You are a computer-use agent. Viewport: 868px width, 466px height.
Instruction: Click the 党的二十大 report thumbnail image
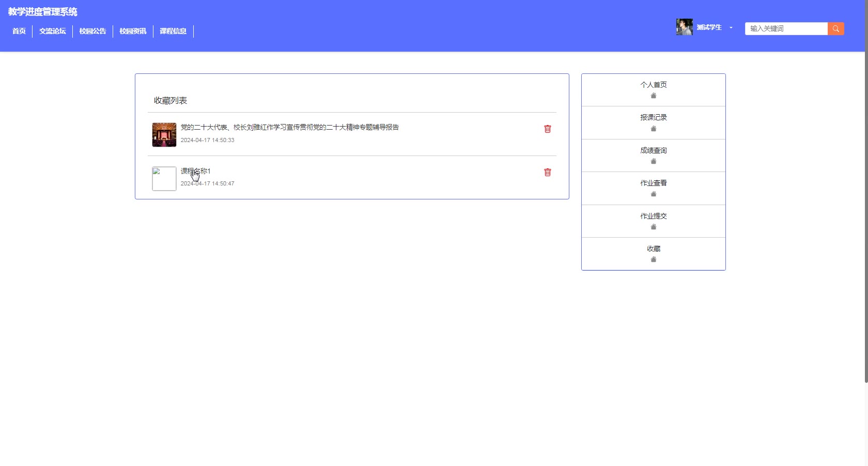164,135
